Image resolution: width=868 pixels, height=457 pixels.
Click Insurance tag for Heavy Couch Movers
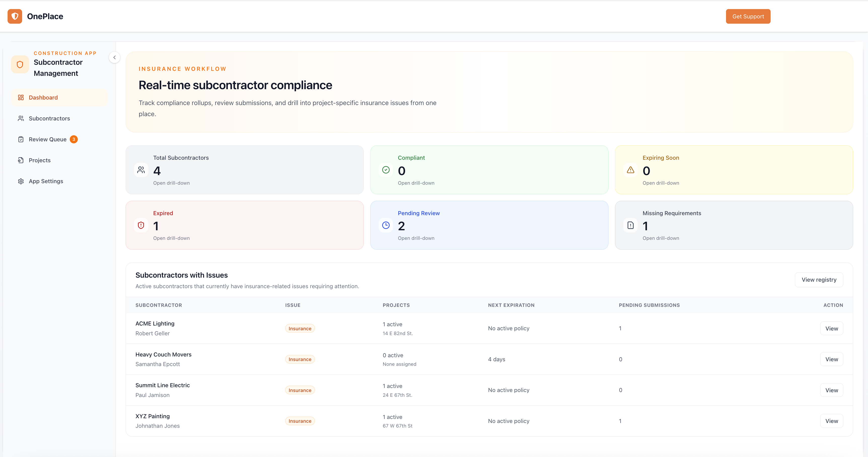[300, 359]
